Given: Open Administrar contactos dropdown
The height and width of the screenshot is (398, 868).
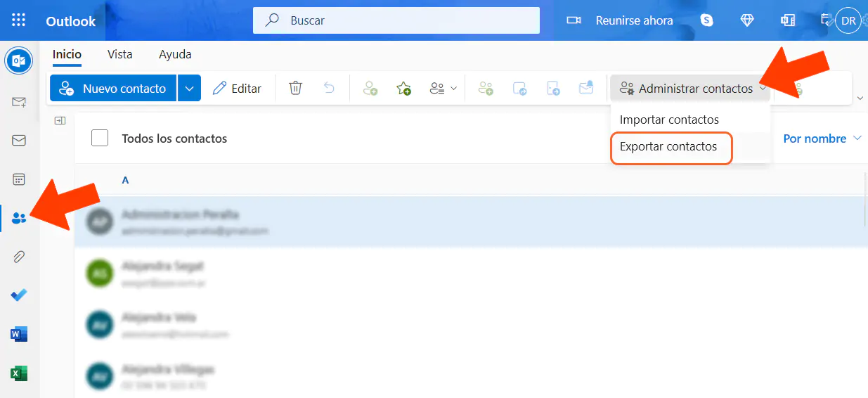Looking at the screenshot, I should tap(692, 89).
